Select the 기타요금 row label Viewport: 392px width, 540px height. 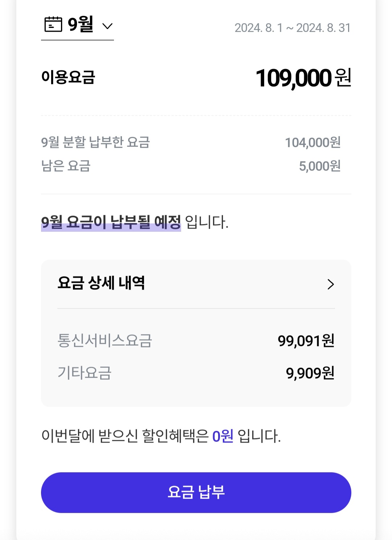pos(84,373)
